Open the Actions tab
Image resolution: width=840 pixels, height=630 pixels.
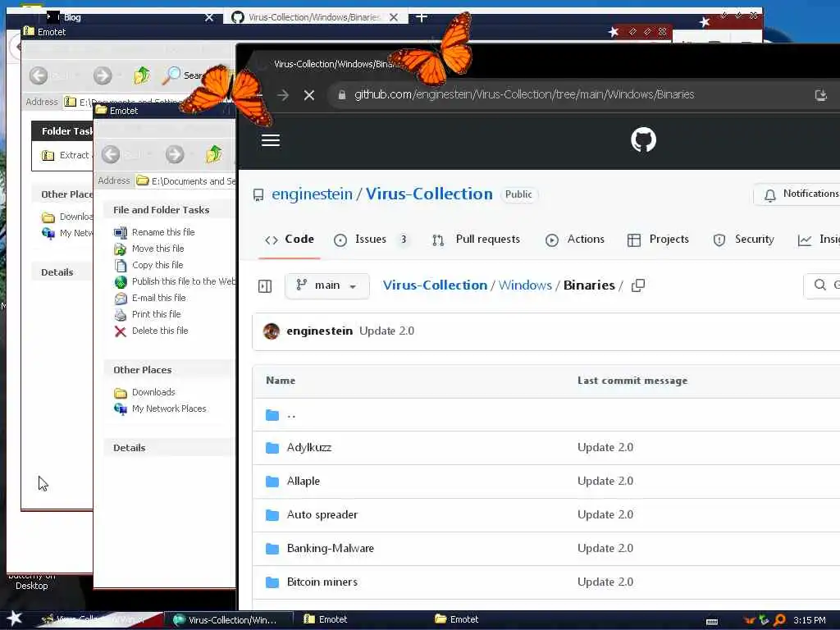(x=575, y=240)
